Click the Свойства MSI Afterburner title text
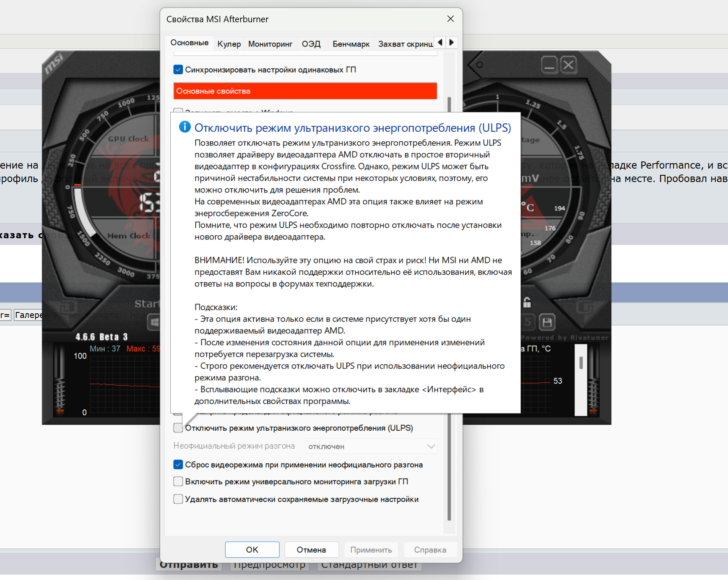This screenshot has width=728, height=580. [x=217, y=19]
